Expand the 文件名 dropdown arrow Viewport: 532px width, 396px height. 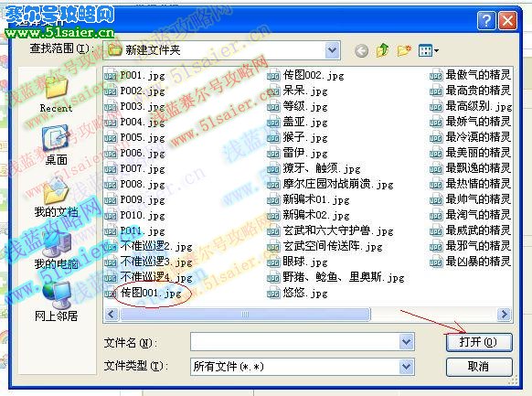407,342
